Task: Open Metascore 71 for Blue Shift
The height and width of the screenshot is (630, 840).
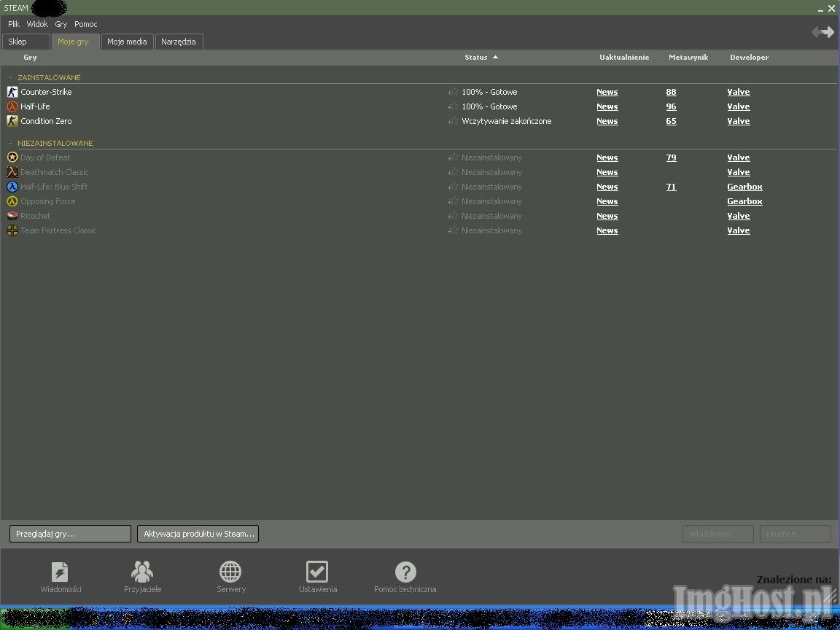Action: pyautogui.click(x=671, y=187)
